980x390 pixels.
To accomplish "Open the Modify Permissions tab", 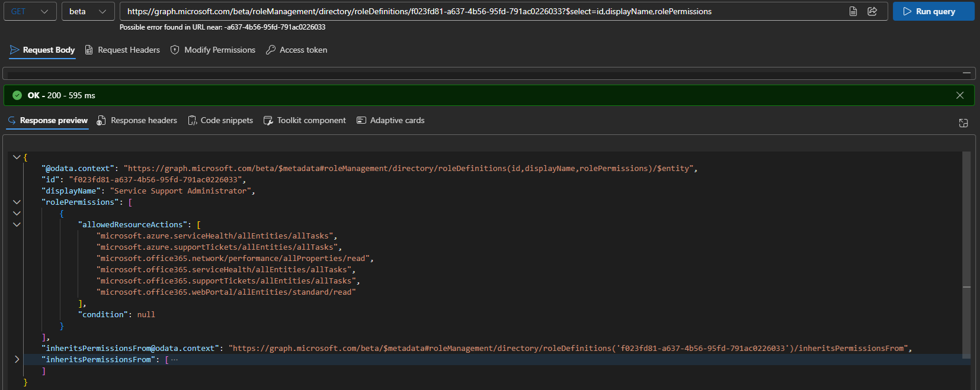I will (213, 50).
